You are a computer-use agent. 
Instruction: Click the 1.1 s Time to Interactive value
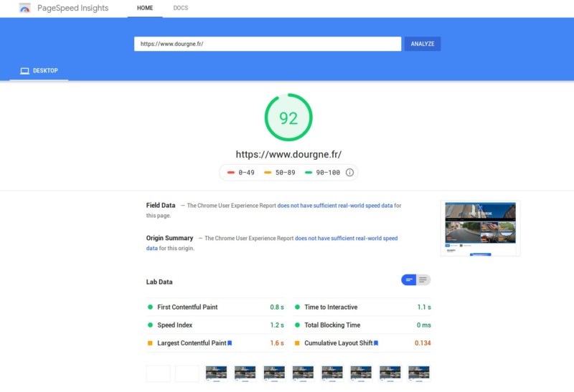click(x=424, y=307)
